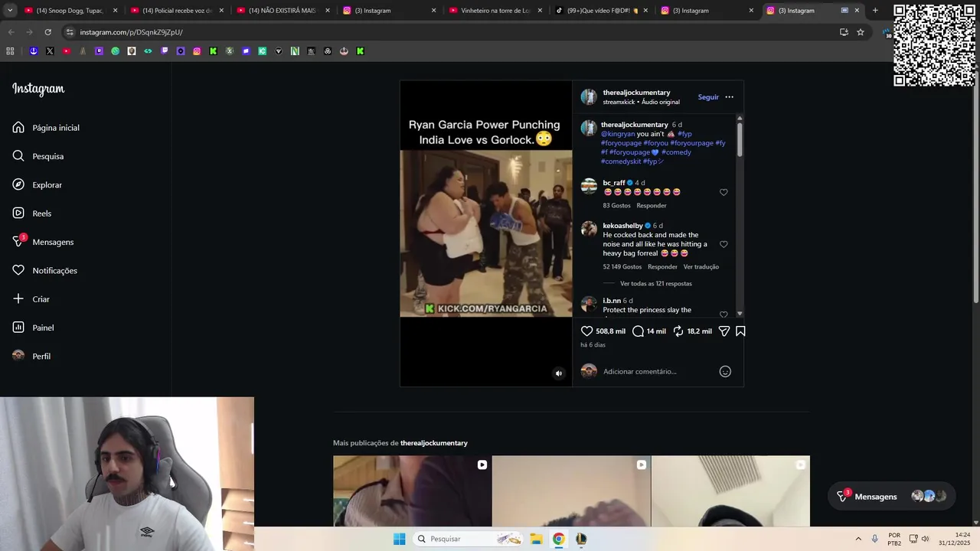Like the post with heart icon
The width and height of the screenshot is (980, 551).
coord(586,331)
